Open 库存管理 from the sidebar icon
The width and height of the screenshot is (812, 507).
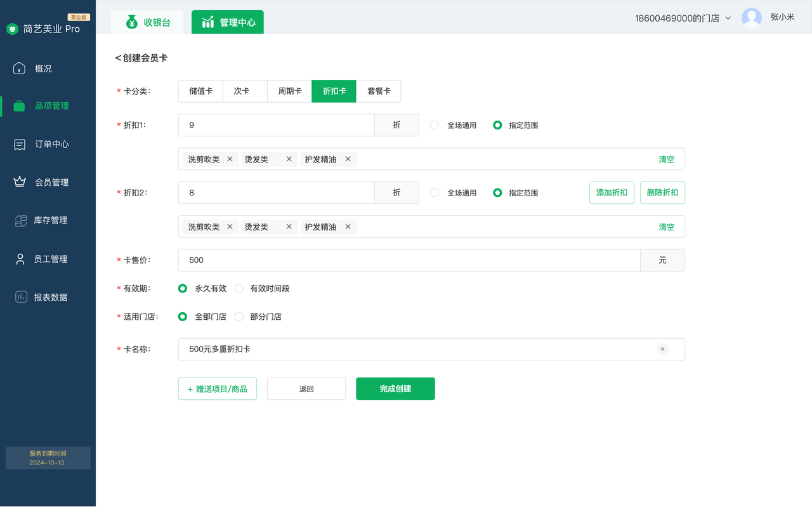click(20, 221)
